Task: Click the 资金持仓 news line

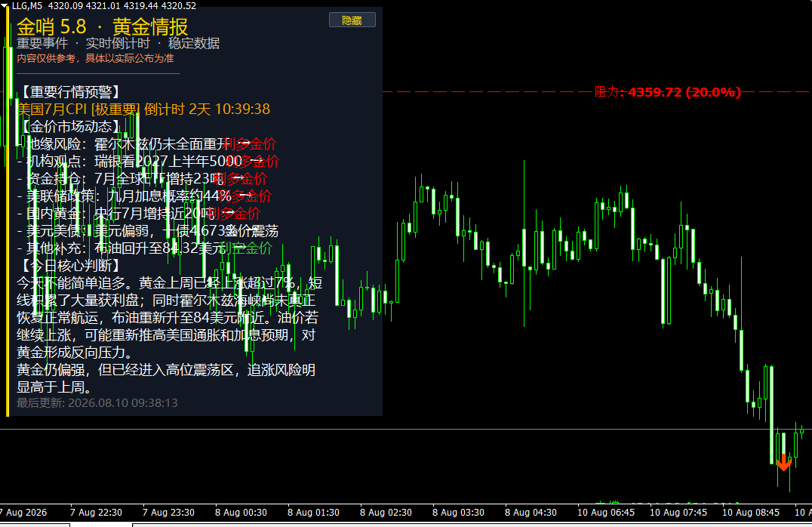Action: tap(142, 179)
